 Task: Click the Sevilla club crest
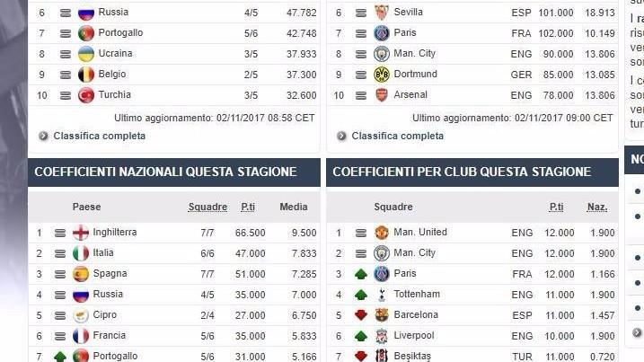[382, 13]
